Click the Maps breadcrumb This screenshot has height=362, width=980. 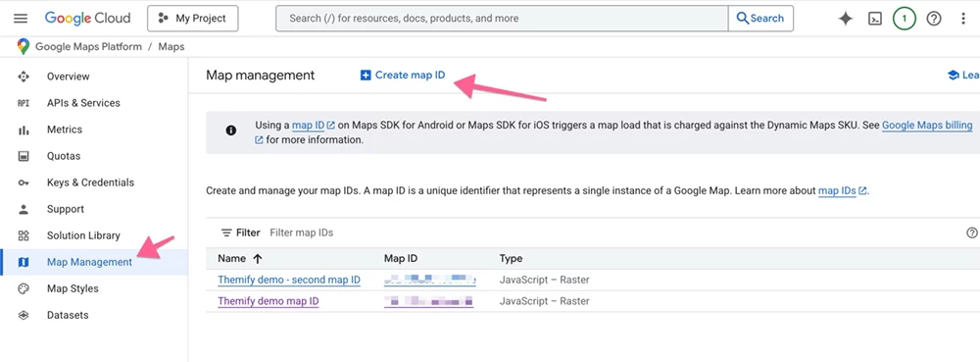point(171,47)
